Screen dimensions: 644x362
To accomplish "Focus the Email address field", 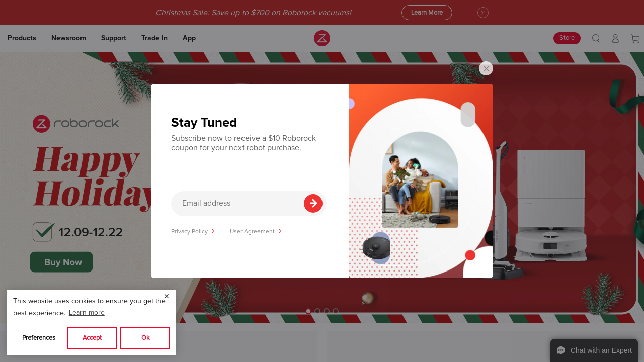I will (x=249, y=204).
